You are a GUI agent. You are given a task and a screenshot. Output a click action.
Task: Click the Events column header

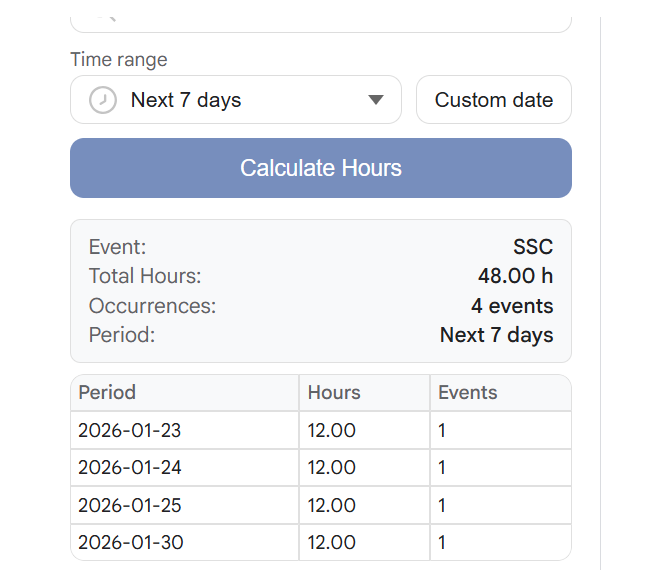pos(467,393)
